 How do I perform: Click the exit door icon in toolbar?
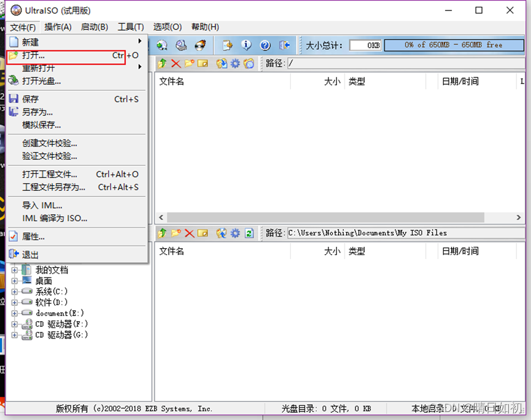coord(284,45)
